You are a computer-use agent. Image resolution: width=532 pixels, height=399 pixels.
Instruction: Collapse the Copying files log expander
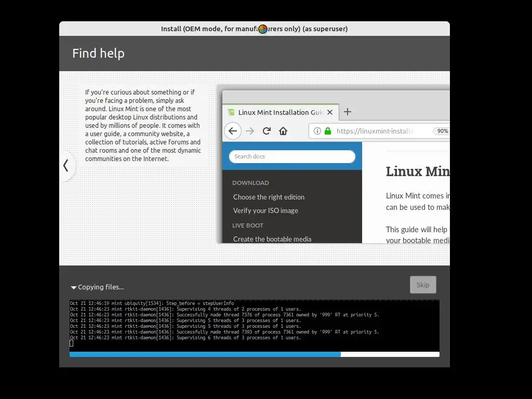(74, 287)
